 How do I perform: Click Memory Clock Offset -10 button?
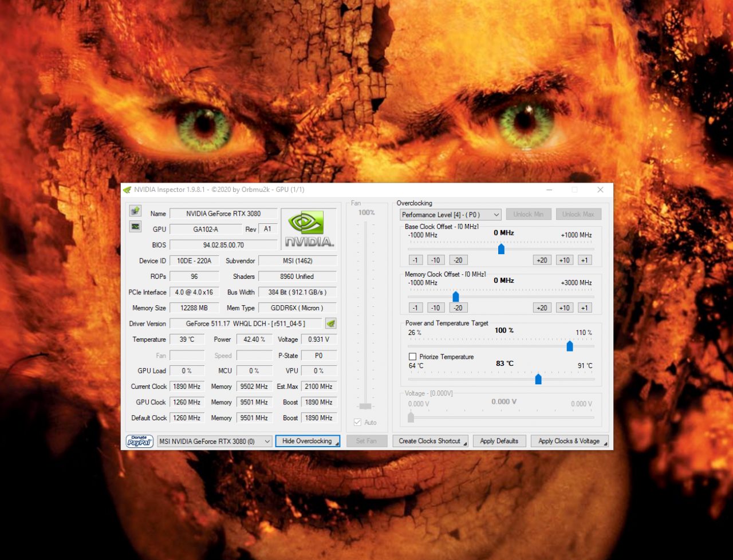pyautogui.click(x=436, y=307)
